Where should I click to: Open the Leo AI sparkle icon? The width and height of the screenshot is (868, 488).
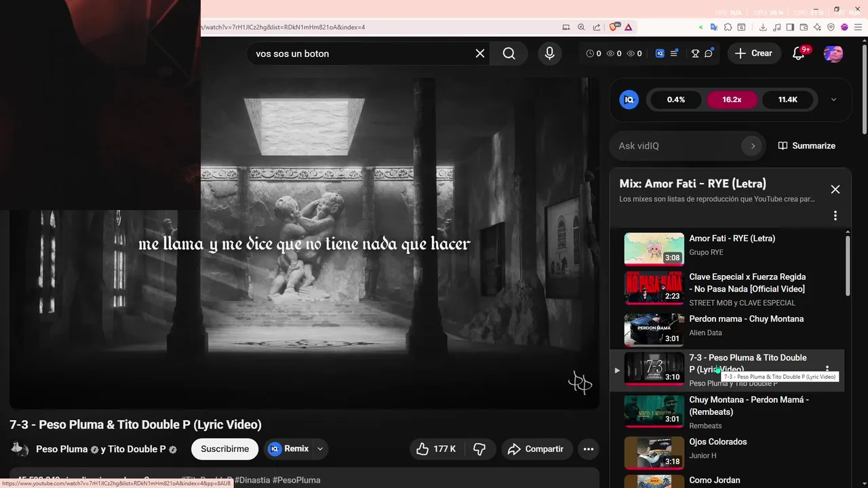click(818, 27)
